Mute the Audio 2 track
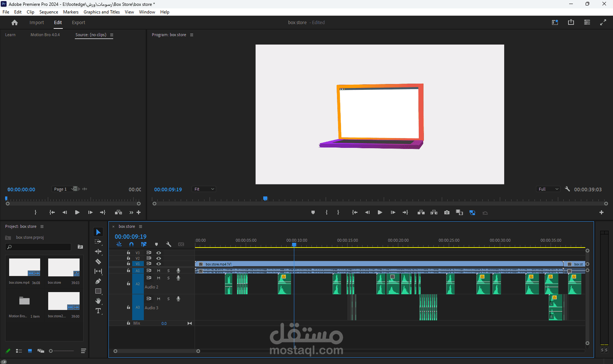The width and height of the screenshot is (613, 364). (158, 278)
